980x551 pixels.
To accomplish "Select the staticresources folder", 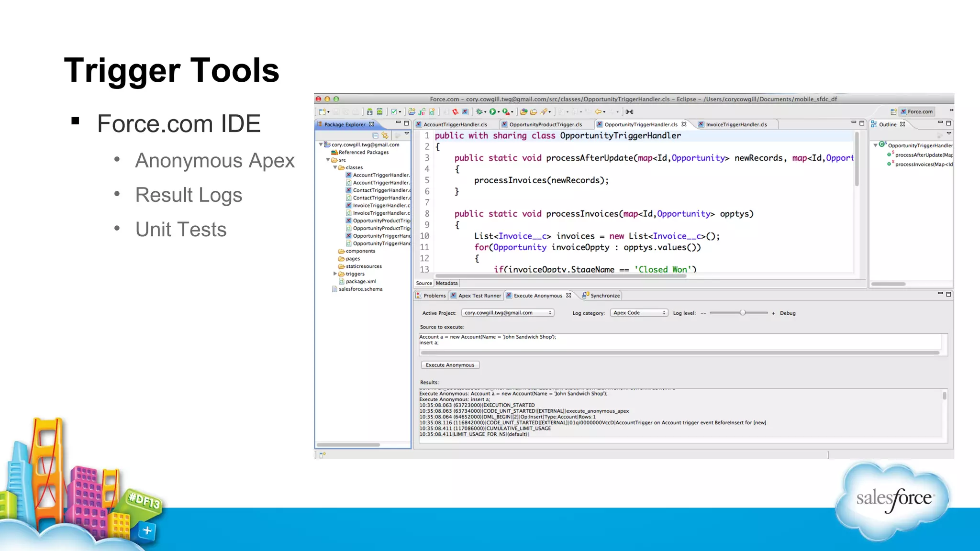I will tap(360, 266).
